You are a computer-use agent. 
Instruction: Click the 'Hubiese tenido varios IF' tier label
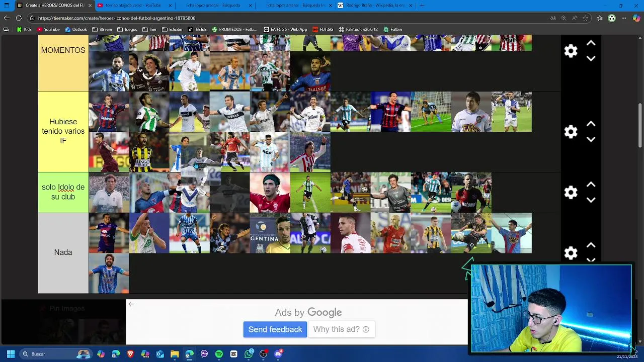[x=63, y=132]
